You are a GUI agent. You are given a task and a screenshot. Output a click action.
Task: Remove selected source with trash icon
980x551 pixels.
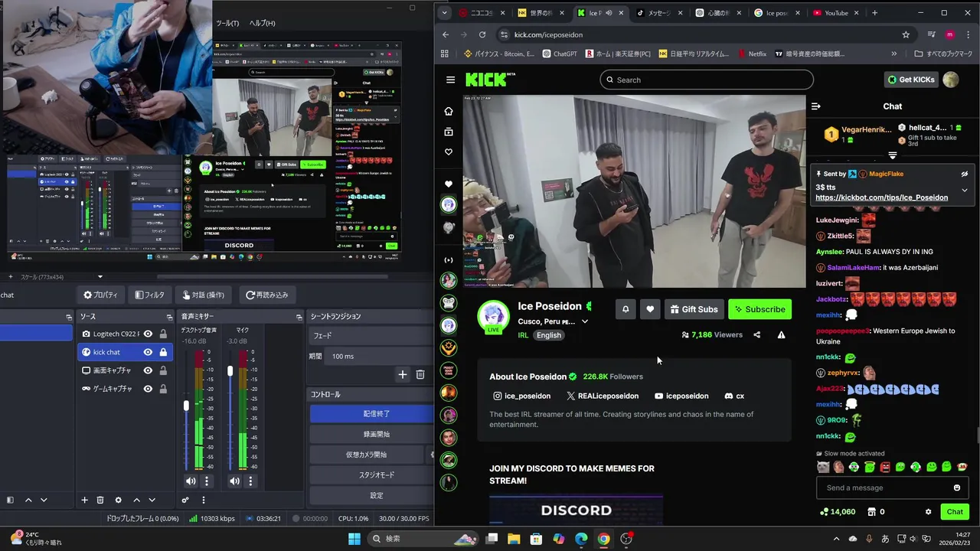[100, 500]
